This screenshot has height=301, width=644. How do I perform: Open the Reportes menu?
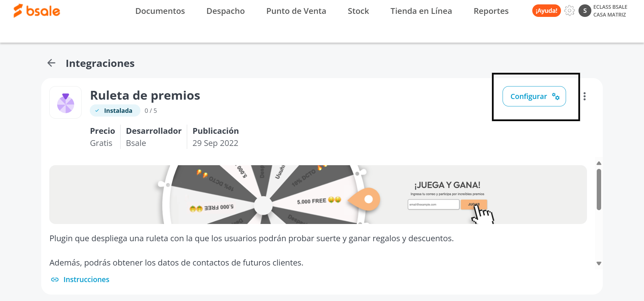491,11
